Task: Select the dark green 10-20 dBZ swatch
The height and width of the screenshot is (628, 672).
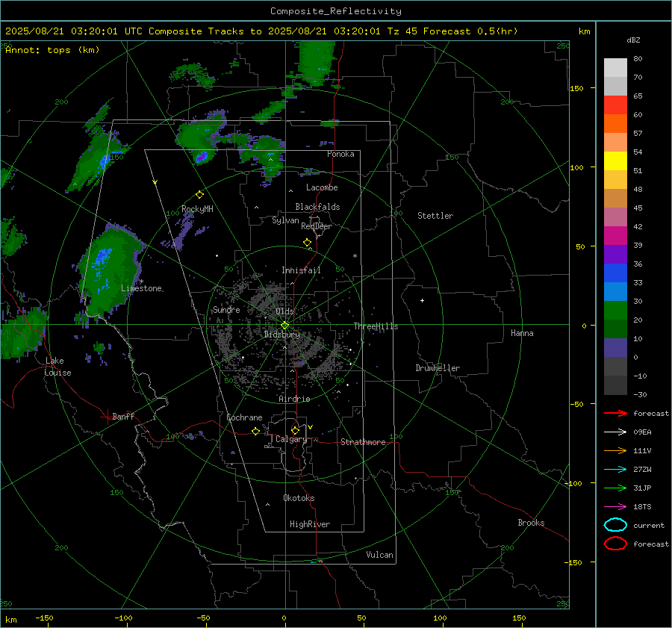Action: click(615, 329)
